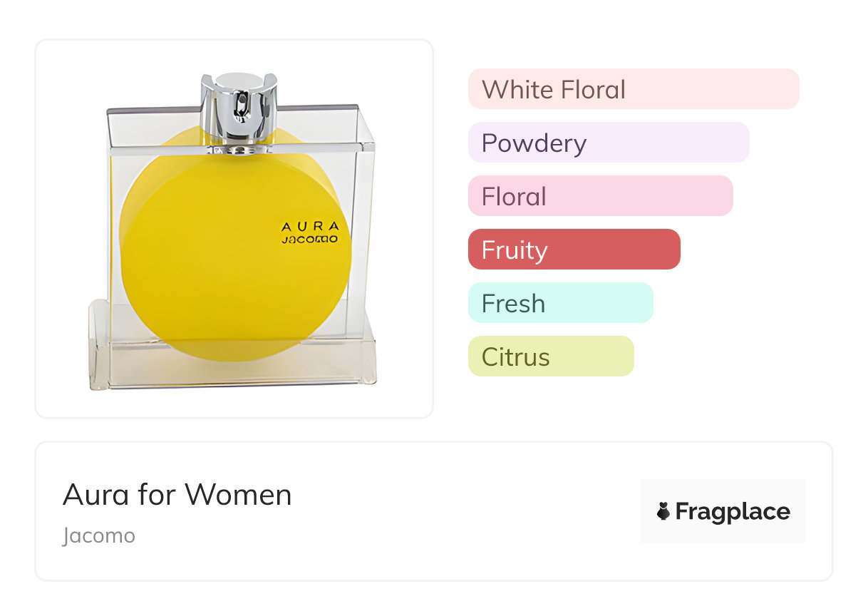Select the White Floral accord bar
Image resolution: width=868 pixels, height=616 pixels.
pos(633,89)
